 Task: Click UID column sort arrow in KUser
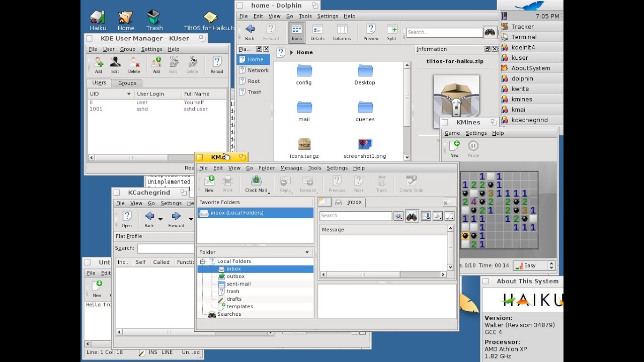click(129, 94)
